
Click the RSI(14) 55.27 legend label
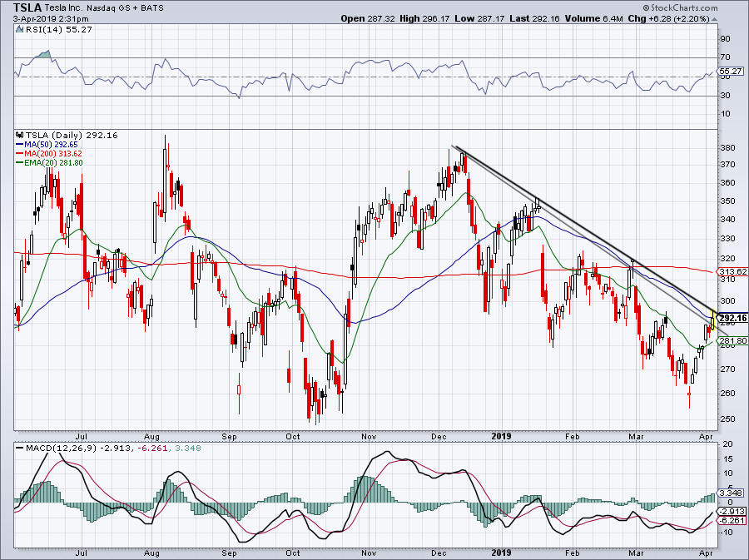coord(59,30)
